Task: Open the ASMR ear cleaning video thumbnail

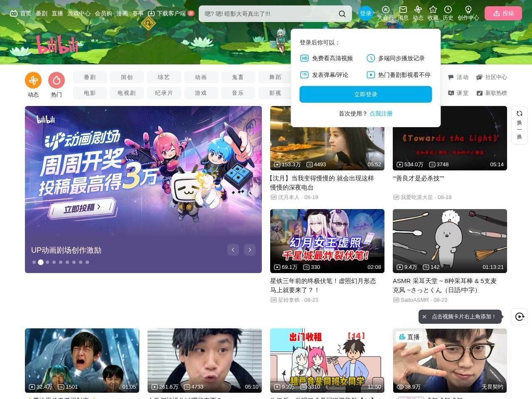Action: [450, 241]
